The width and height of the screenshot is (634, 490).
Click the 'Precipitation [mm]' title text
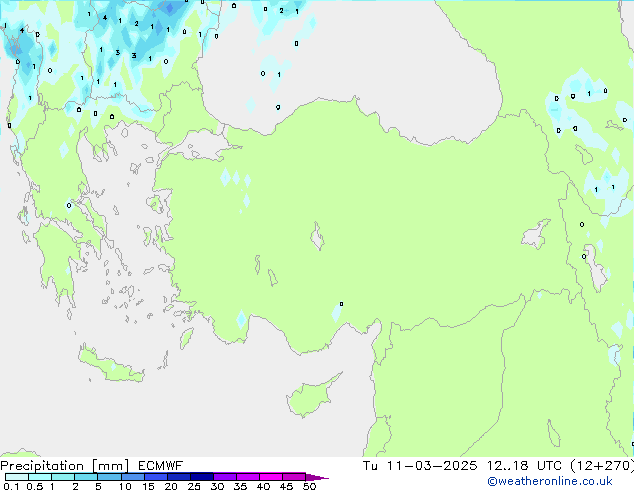[x=64, y=466]
